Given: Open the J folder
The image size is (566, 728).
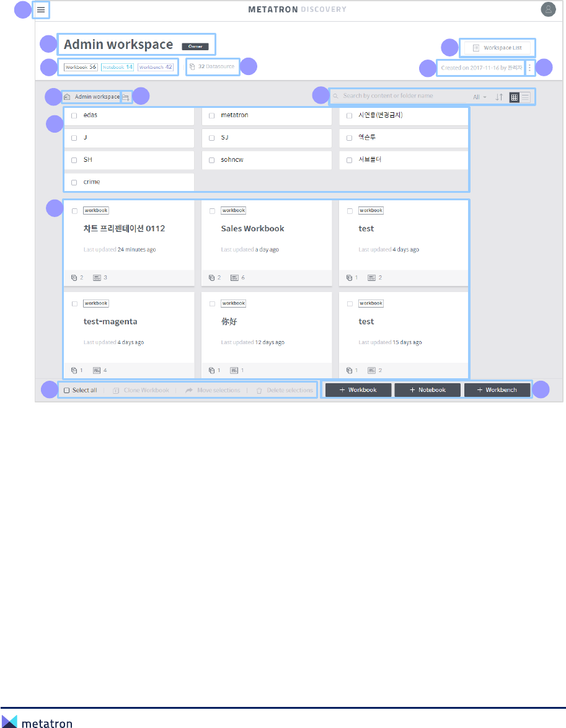Looking at the screenshot, I should point(129,138).
